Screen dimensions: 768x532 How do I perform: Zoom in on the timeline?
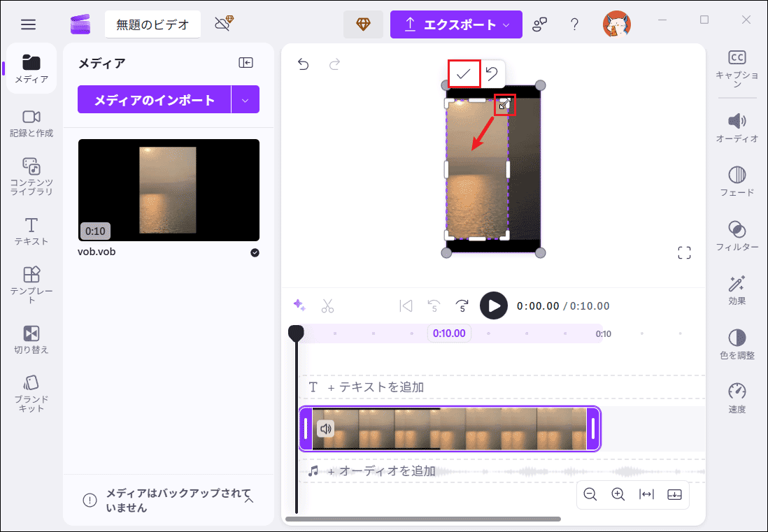tap(618, 494)
